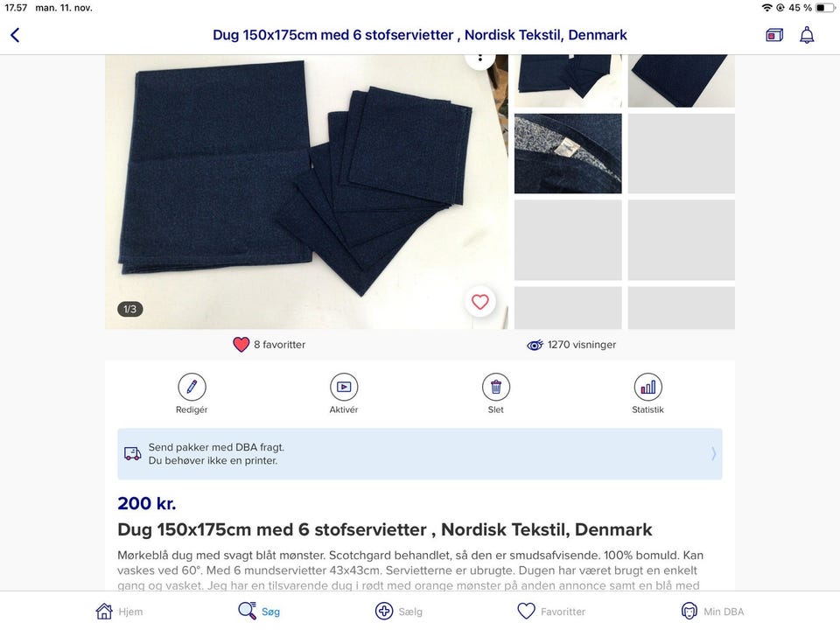Open the Statistik bar chart icon
840x630 pixels.
(648, 387)
